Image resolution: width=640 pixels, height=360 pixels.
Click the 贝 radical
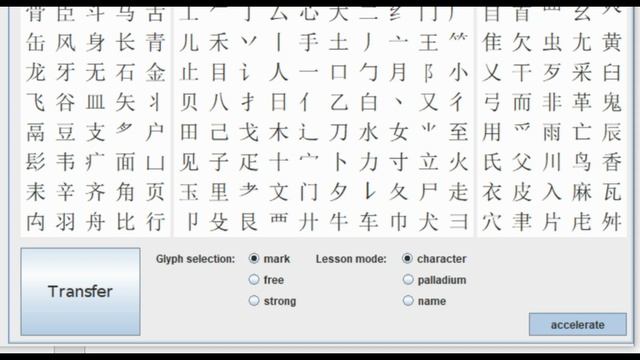(x=189, y=102)
